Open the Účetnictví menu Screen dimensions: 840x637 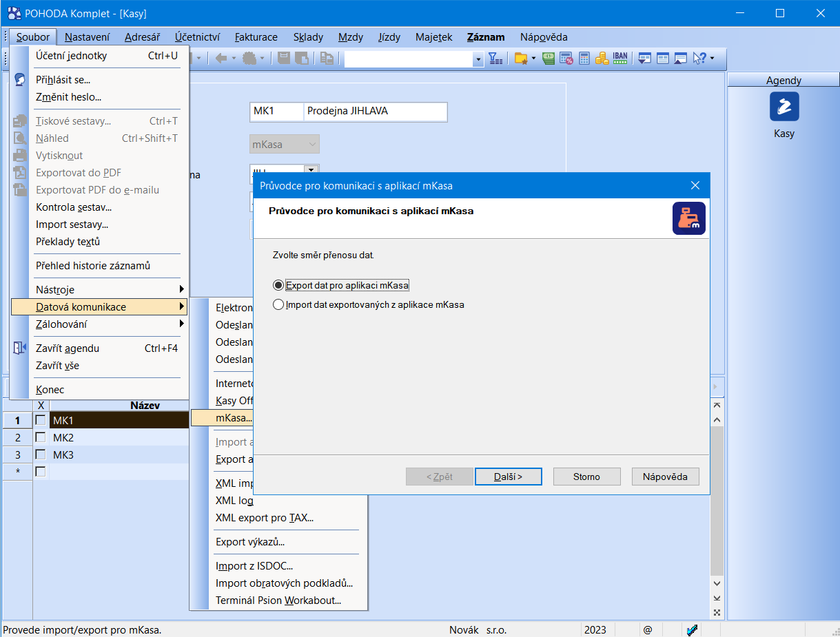pyautogui.click(x=197, y=37)
